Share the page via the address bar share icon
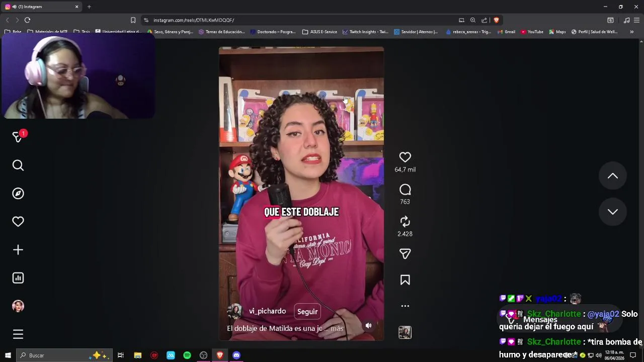The width and height of the screenshot is (644, 362). (484, 20)
